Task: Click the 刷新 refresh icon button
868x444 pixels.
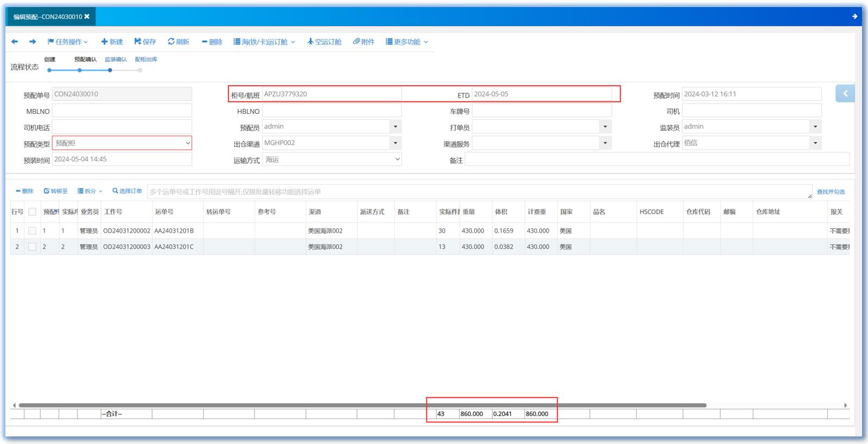Action: tap(178, 42)
